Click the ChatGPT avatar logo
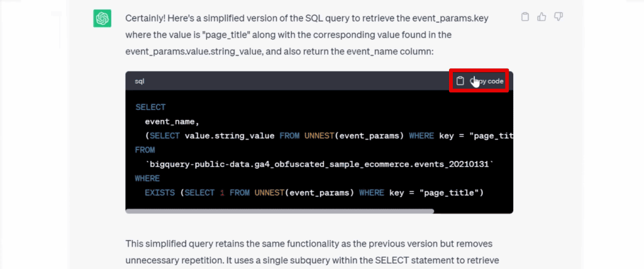Image resolution: width=644 pixels, height=269 pixels. [103, 18]
